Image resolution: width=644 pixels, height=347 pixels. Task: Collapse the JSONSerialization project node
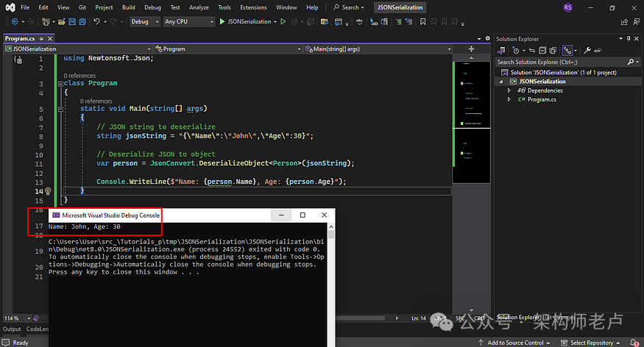(x=501, y=82)
